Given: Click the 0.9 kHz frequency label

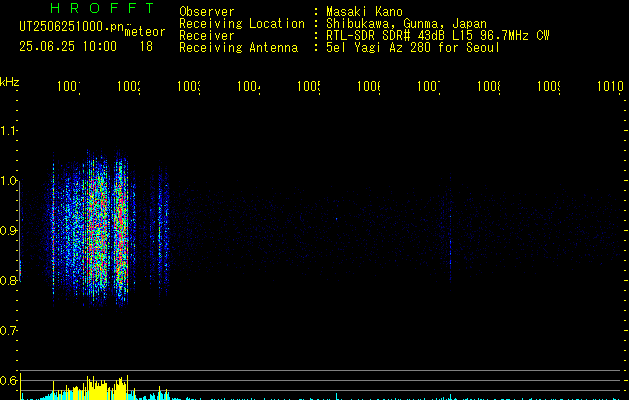Looking at the screenshot, I should (8, 231).
